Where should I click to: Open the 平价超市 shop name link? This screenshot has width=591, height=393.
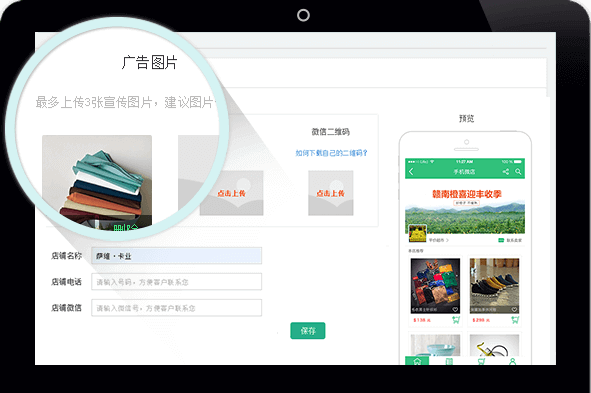pos(438,240)
